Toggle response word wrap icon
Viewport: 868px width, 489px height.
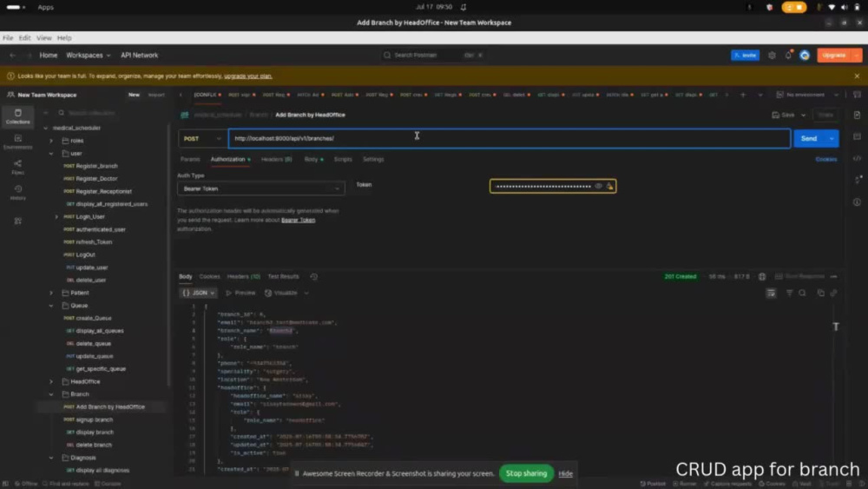(771, 293)
